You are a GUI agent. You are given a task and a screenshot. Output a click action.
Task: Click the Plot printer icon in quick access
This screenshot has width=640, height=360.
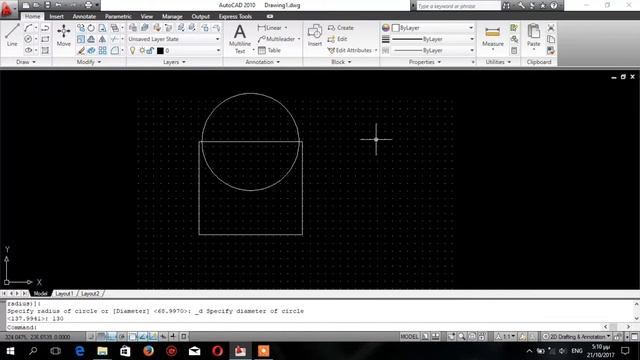88,5
